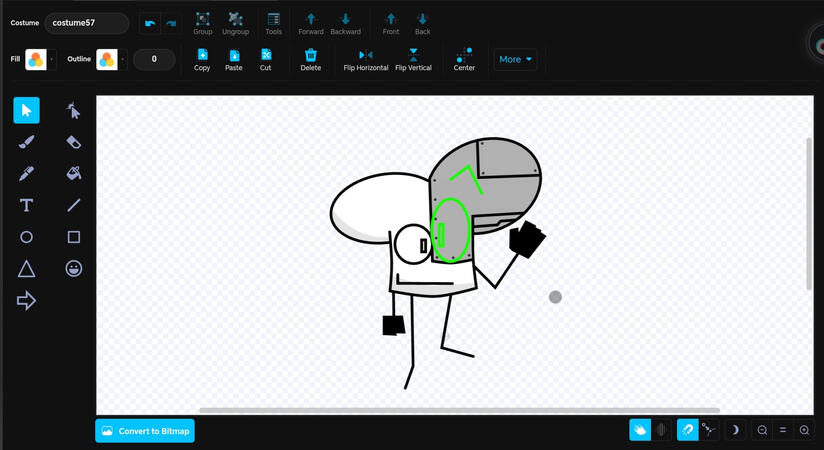Expand the More dropdown
The height and width of the screenshot is (450, 824).
tap(516, 59)
